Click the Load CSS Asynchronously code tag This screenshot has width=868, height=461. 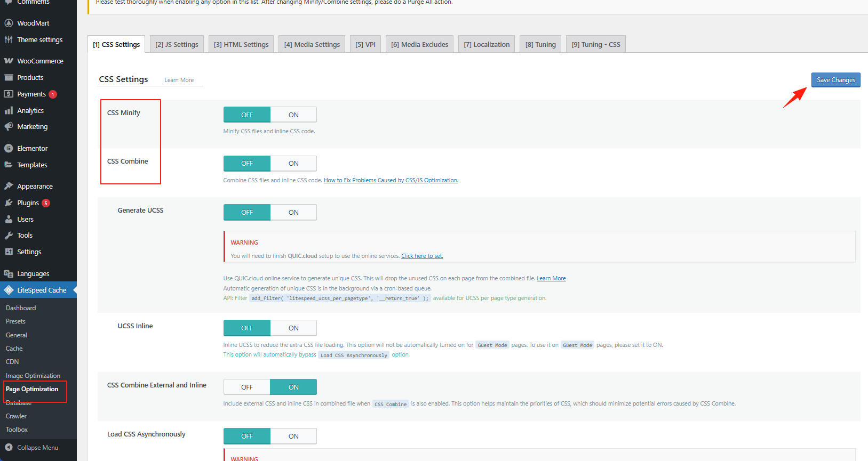tap(354, 355)
